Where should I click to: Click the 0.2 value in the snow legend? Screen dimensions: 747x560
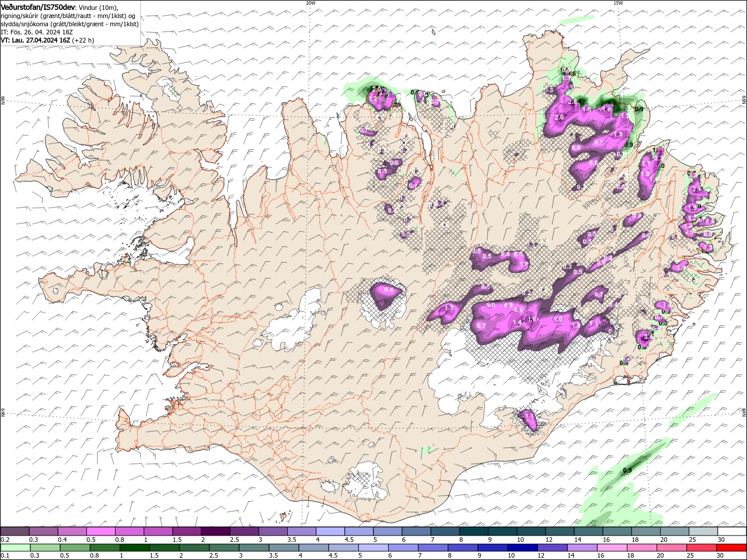point(5,540)
